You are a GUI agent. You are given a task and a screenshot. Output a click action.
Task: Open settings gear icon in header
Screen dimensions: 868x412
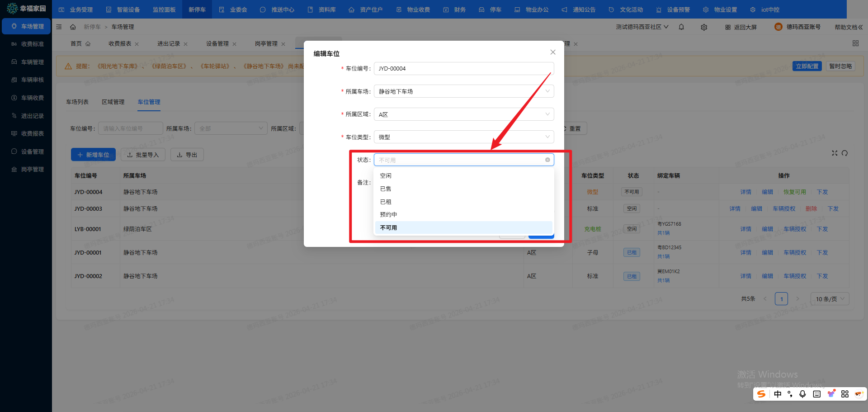point(704,27)
